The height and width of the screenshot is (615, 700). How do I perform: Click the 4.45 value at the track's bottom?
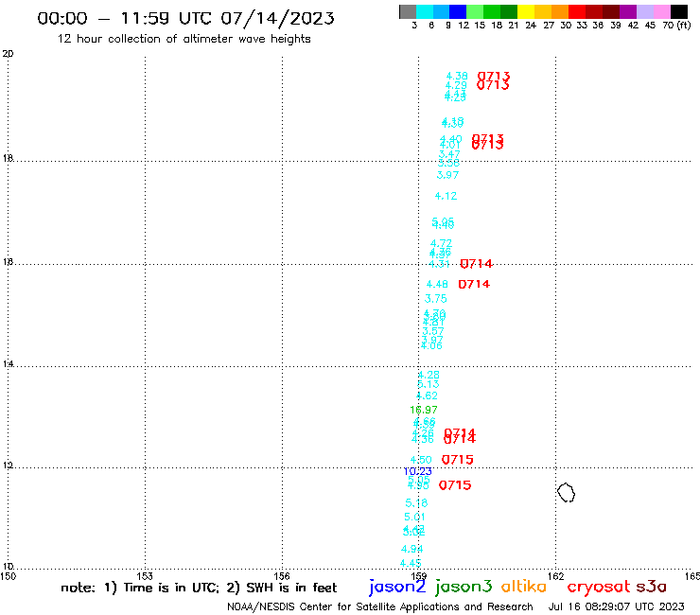[411, 563]
